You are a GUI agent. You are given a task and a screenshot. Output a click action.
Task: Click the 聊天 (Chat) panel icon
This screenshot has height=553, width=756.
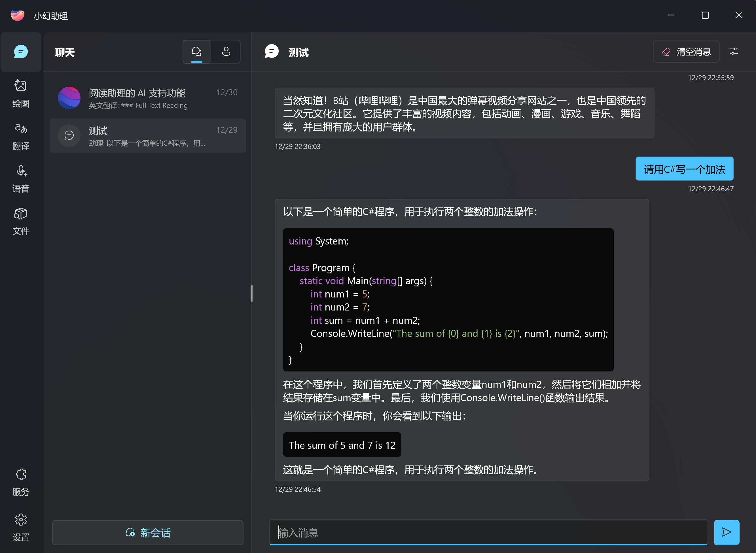[x=20, y=52]
